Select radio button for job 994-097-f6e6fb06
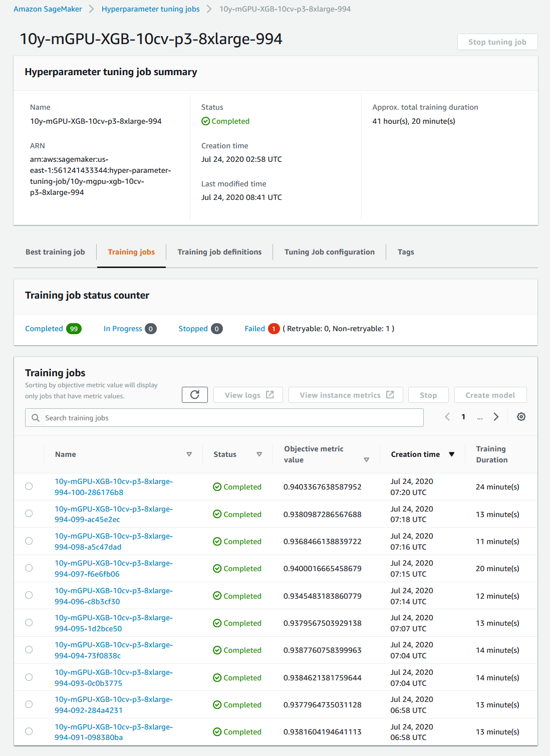 [x=29, y=568]
